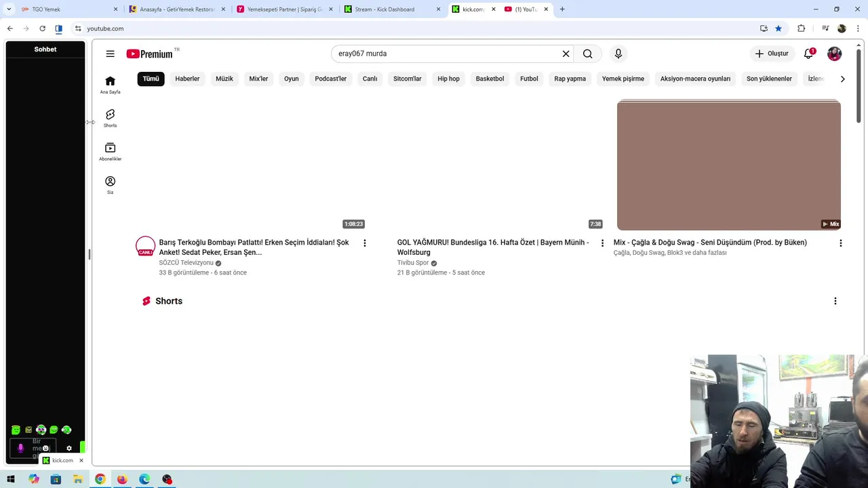Open Tivibu Spor channel link
The image size is (868, 488).
(x=413, y=263)
